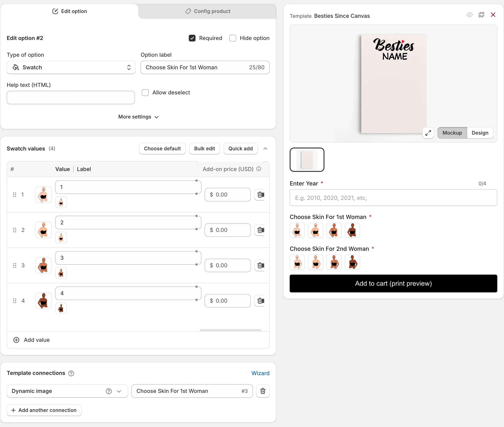Uncheck the Required checkbox
Image resolution: width=504 pixels, height=427 pixels.
point(192,38)
